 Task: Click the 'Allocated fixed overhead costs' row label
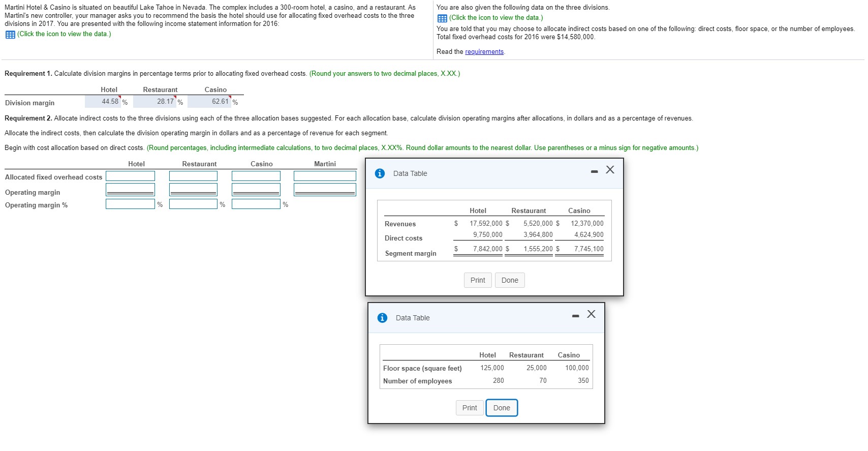click(53, 177)
